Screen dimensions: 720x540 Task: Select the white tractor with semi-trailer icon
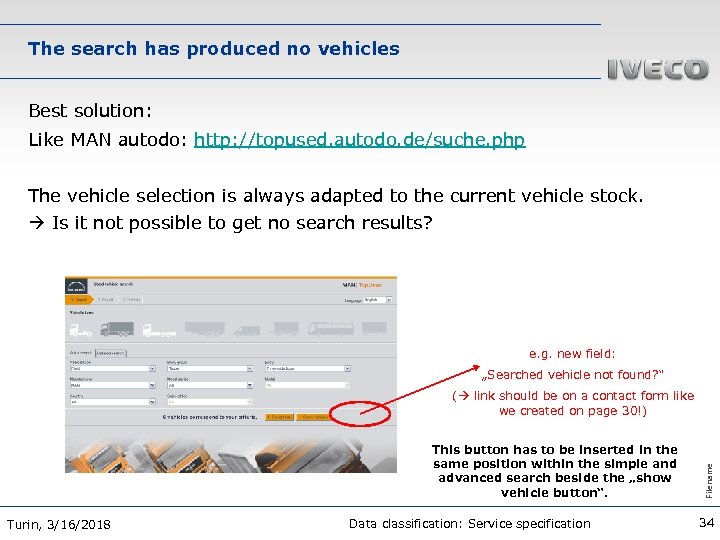click(x=159, y=331)
